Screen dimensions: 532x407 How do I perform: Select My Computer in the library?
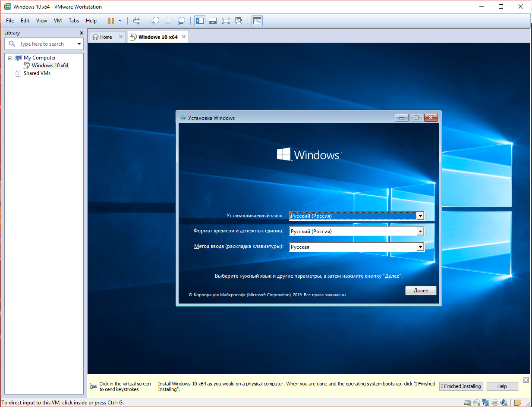click(x=40, y=58)
